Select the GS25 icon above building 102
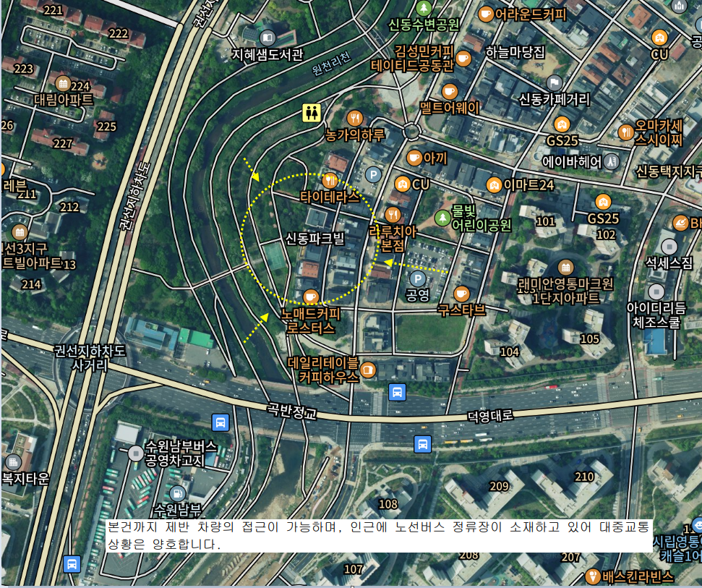 [603, 202]
